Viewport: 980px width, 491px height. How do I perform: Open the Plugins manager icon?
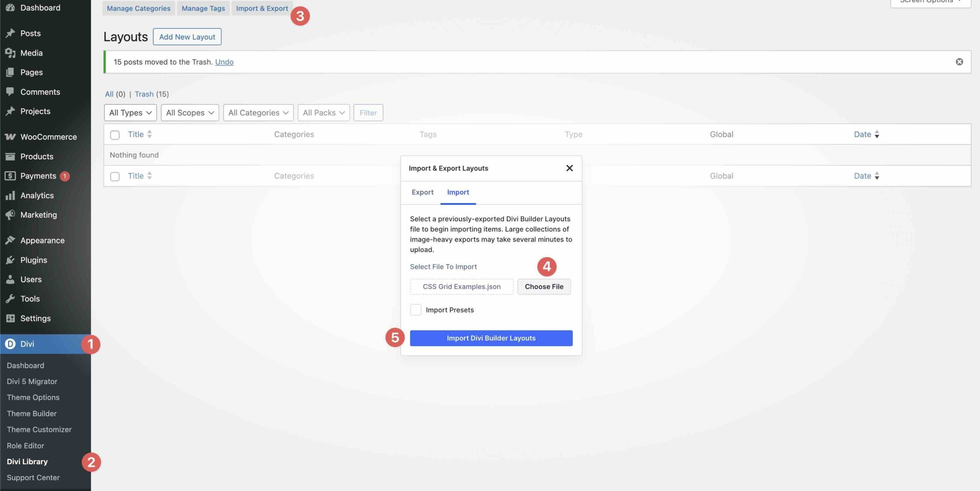pyautogui.click(x=10, y=260)
